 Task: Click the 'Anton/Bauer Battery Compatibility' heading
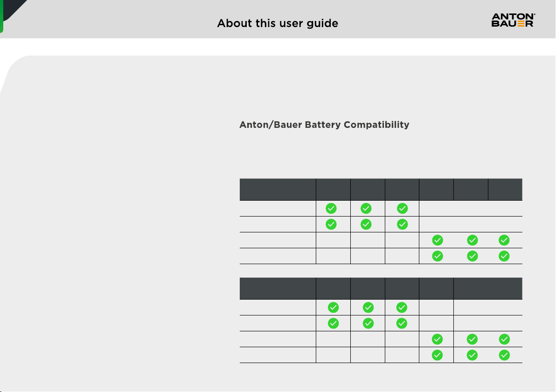click(325, 125)
